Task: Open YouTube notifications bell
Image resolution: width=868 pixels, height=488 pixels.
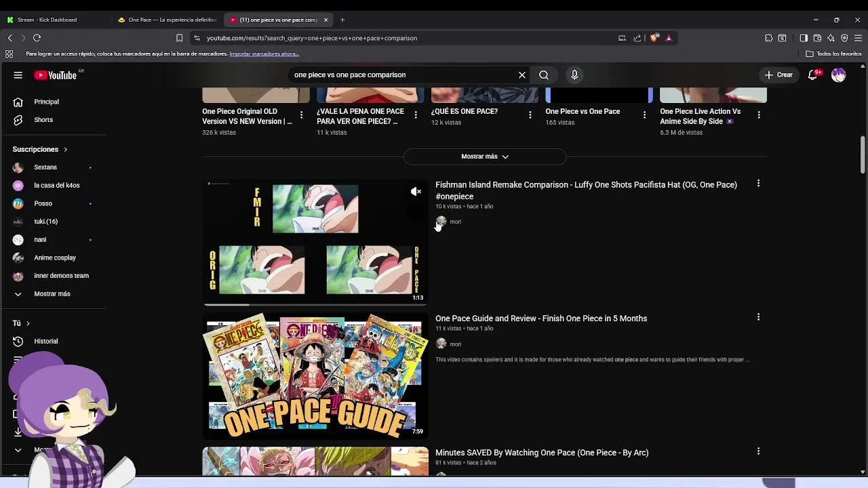Action: tap(813, 75)
